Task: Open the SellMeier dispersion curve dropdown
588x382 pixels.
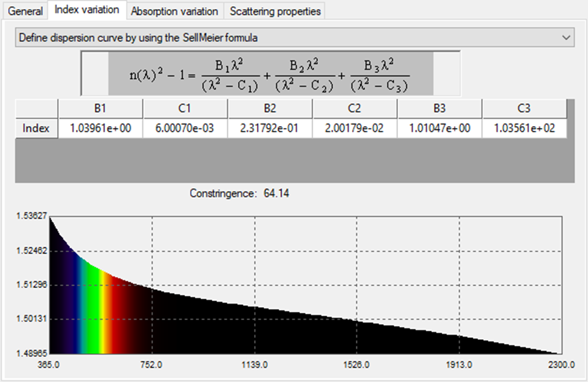Action: click(295, 37)
